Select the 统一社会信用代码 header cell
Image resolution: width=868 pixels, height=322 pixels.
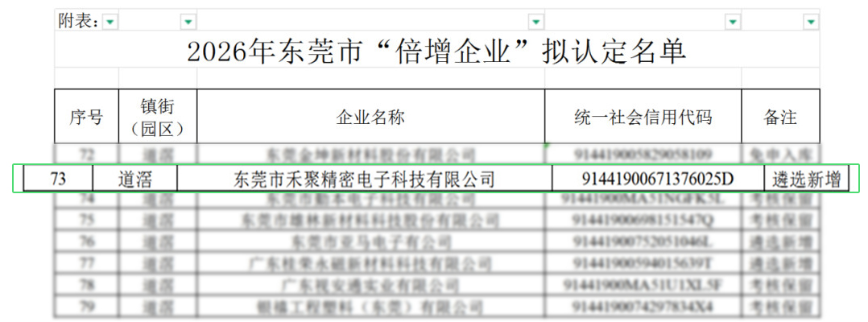643,116
